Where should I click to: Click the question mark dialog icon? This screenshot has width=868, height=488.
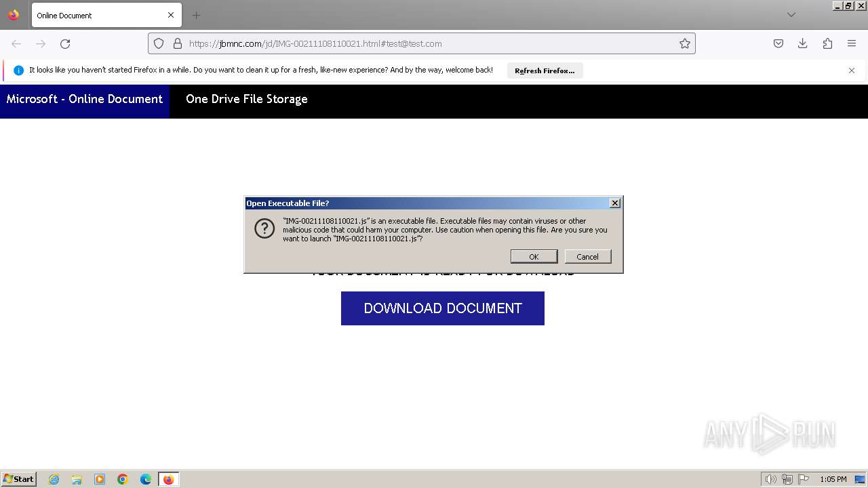click(x=264, y=228)
